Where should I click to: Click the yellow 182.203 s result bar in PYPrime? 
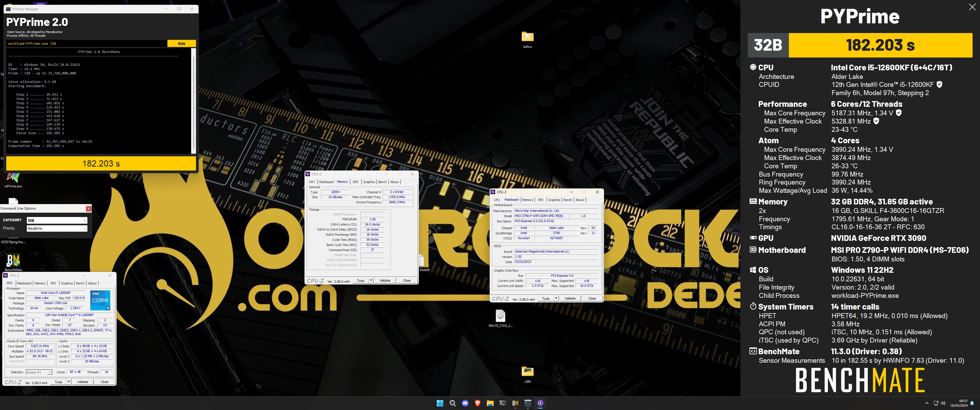pos(101,163)
